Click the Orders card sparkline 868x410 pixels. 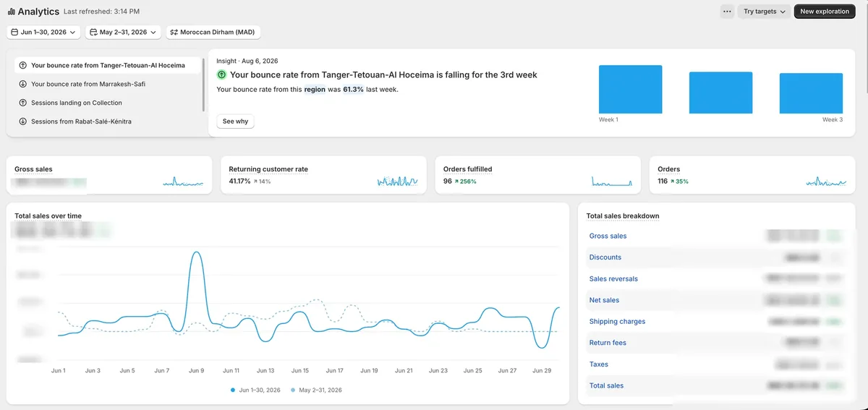[826, 181]
